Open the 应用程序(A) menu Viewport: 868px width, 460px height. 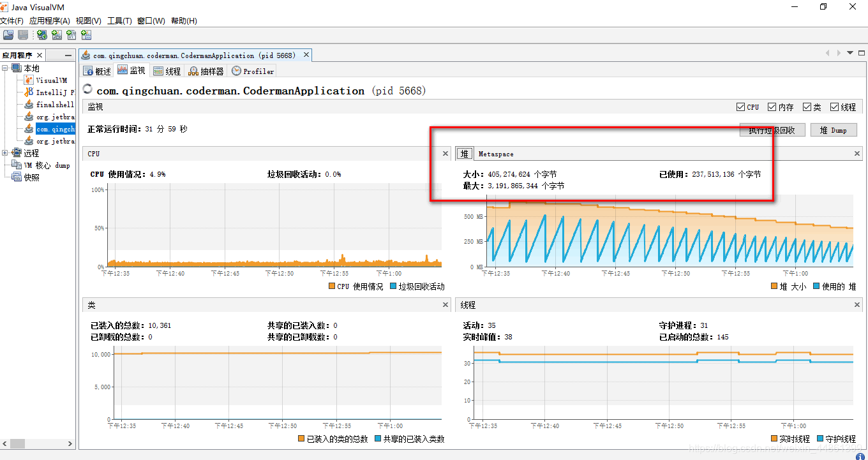[50, 21]
